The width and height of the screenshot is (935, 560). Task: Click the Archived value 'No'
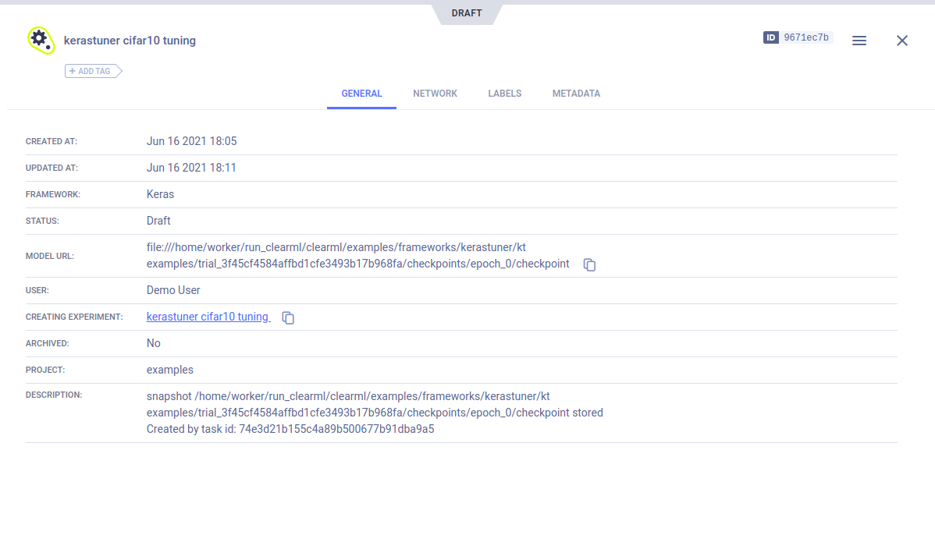pyautogui.click(x=153, y=343)
